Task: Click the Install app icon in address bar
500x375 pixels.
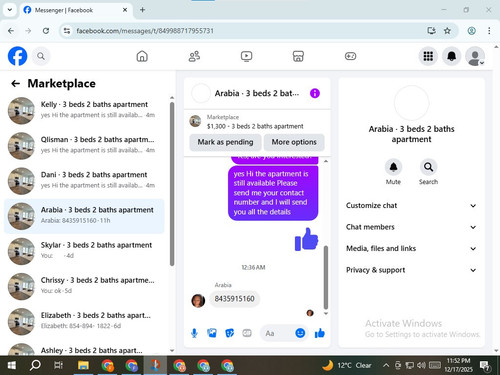Action: (431, 31)
